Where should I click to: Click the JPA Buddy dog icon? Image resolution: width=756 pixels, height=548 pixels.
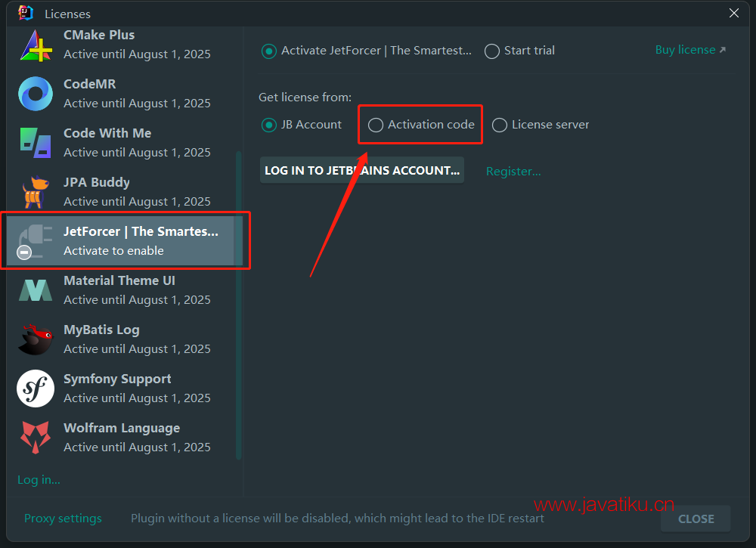point(36,192)
